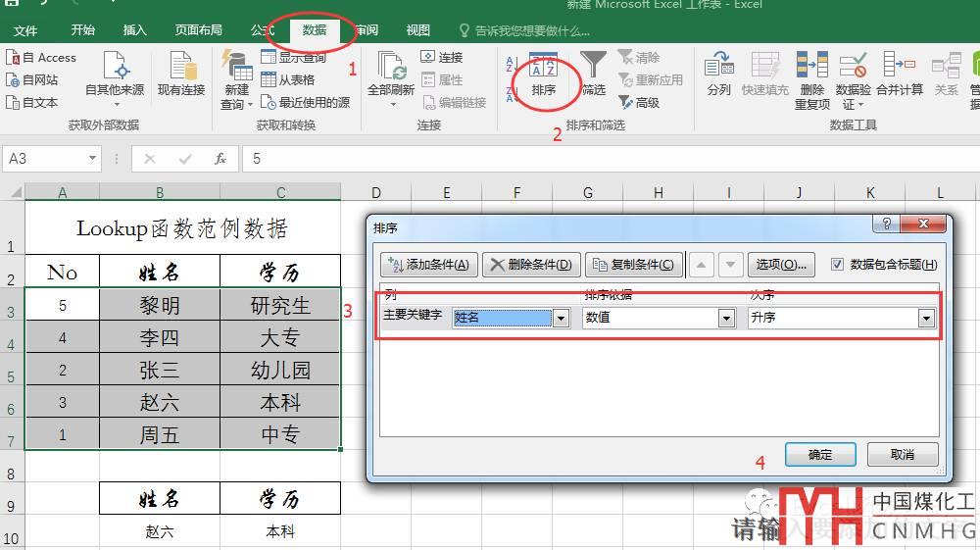This screenshot has width=980, height=550.
Task: Open the 排序依据 dropdown showing 数值
Action: tap(726, 318)
